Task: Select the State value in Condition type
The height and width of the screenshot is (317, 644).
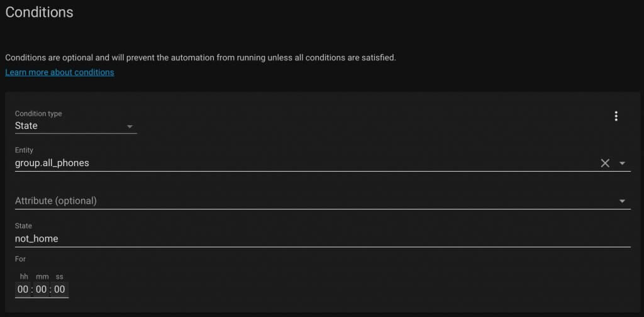Action: tap(26, 126)
